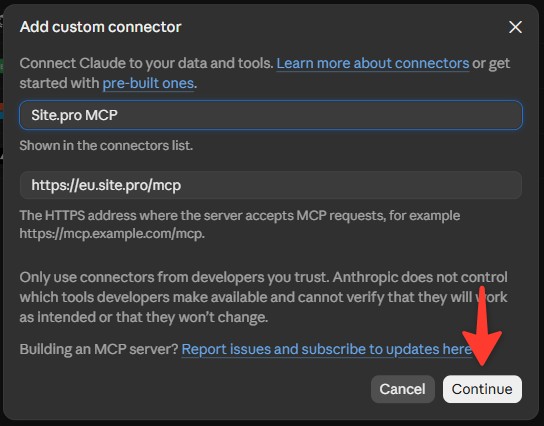Open Report issues and subscribe to updates link

click(326, 349)
